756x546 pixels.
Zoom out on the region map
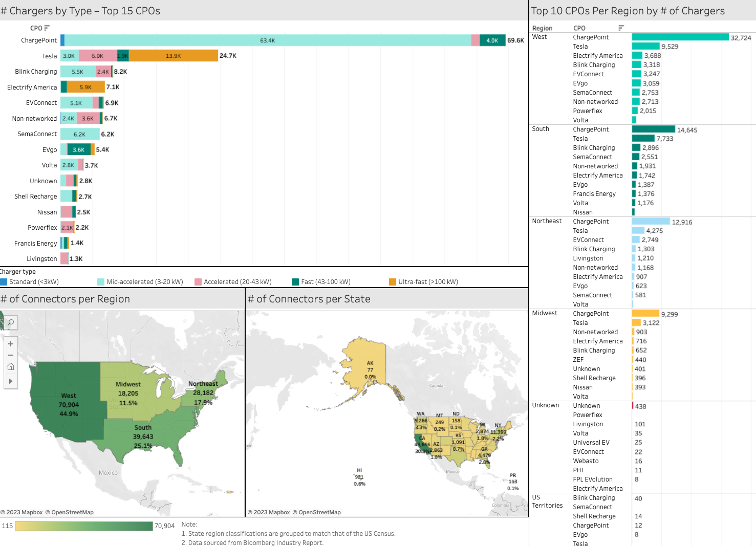point(10,355)
